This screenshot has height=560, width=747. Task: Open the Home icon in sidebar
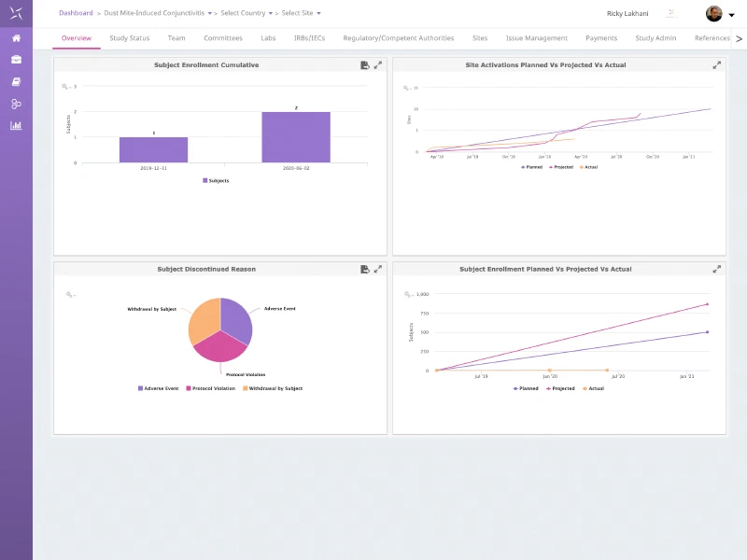16,38
